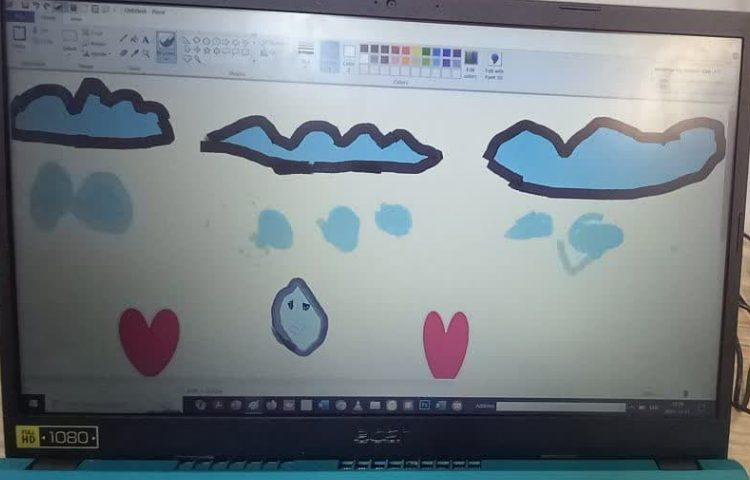This screenshot has height=480, width=750.
Task: Click the taskbar Address input field
Action: (x=560, y=407)
